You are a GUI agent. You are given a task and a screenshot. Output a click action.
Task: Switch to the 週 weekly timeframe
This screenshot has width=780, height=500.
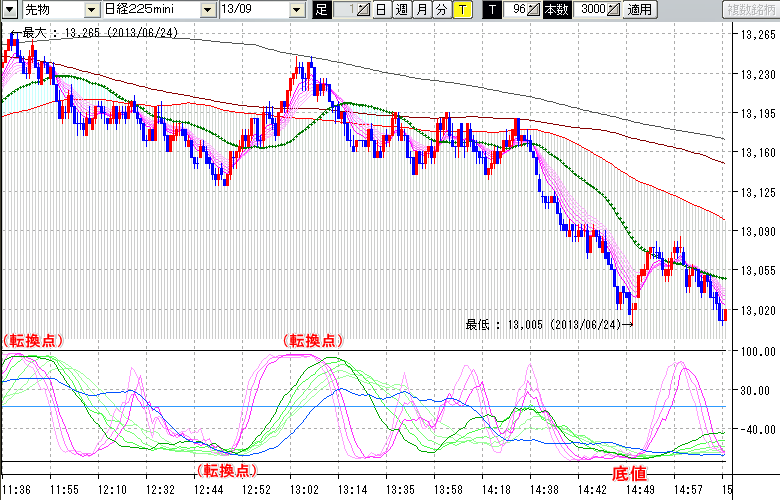click(401, 10)
